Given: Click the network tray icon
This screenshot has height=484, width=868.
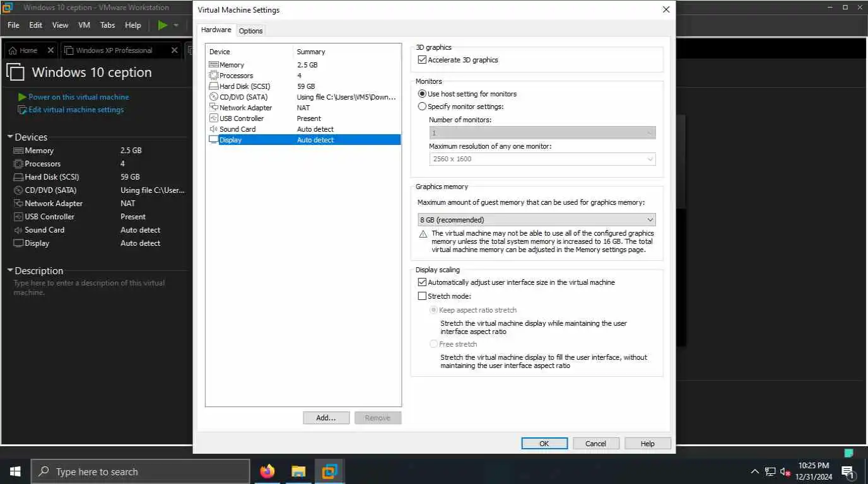Looking at the screenshot, I should (770, 471).
